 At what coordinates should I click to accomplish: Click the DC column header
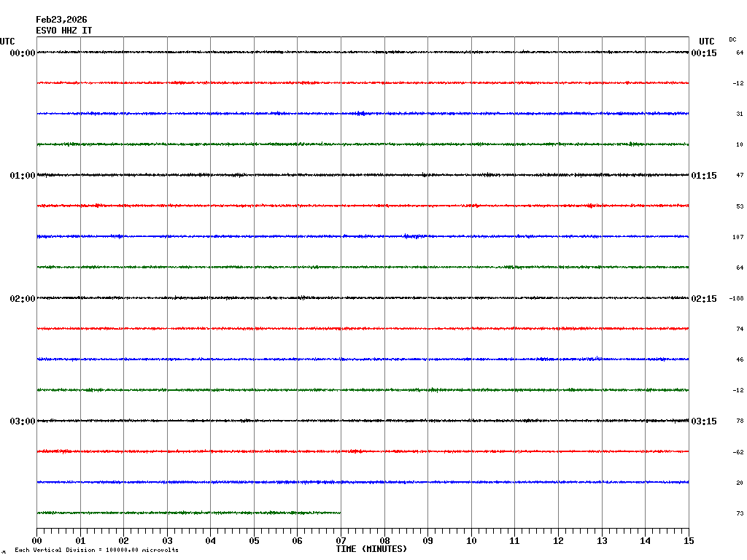click(x=732, y=39)
